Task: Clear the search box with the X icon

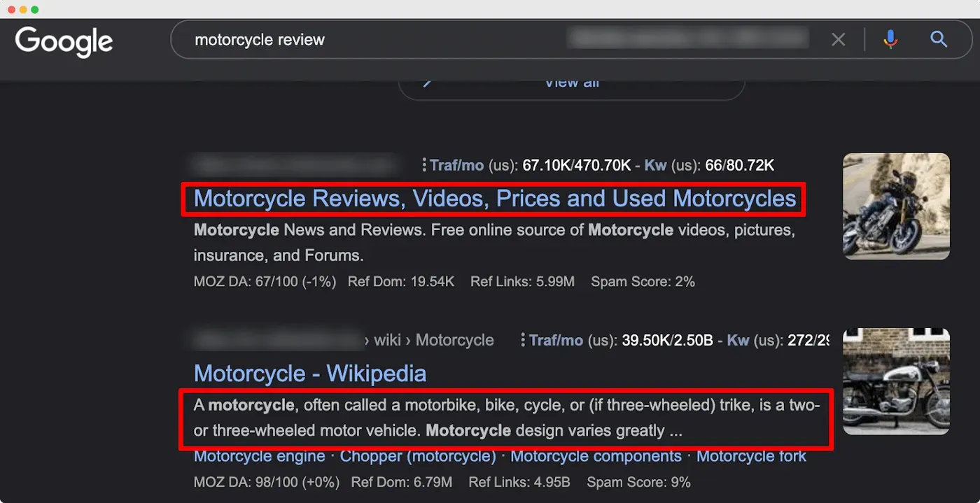Action: tap(838, 40)
